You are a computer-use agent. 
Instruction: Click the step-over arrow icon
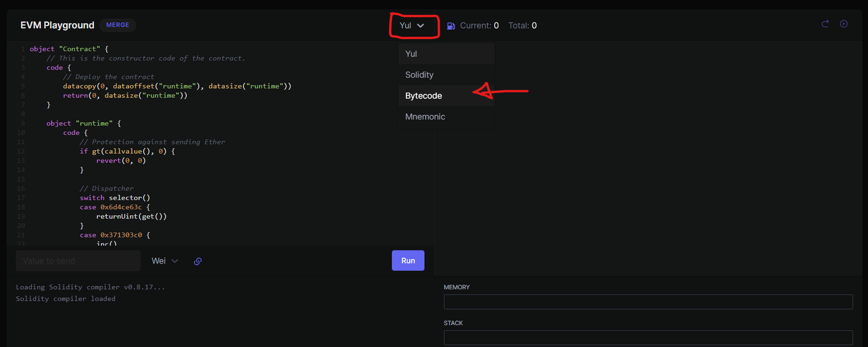825,24
